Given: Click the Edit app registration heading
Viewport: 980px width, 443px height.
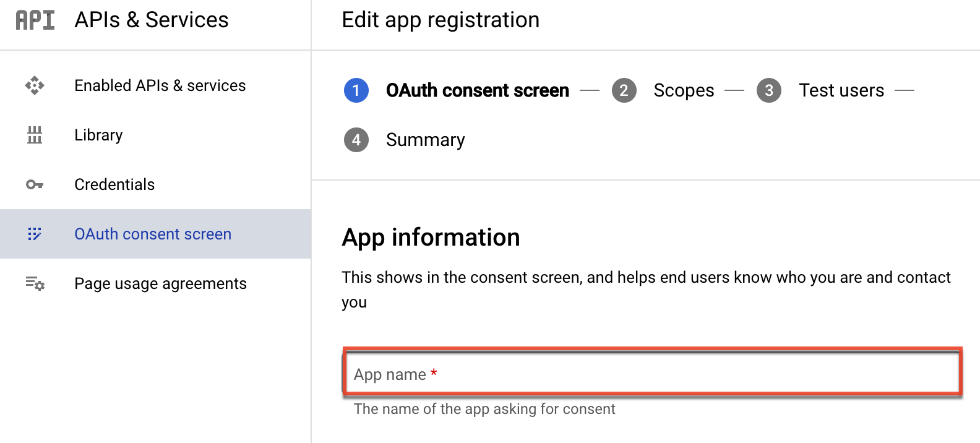Looking at the screenshot, I should [441, 20].
